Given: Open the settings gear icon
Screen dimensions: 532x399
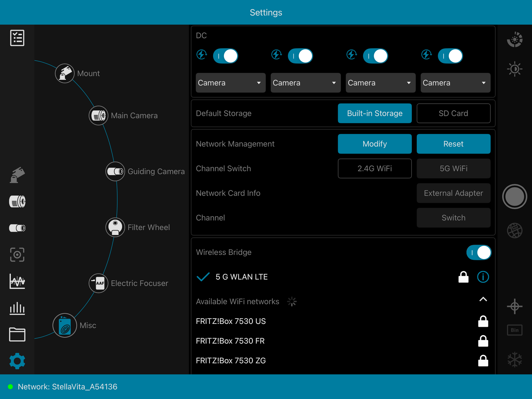Looking at the screenshot, I should [x=17, y=361].
